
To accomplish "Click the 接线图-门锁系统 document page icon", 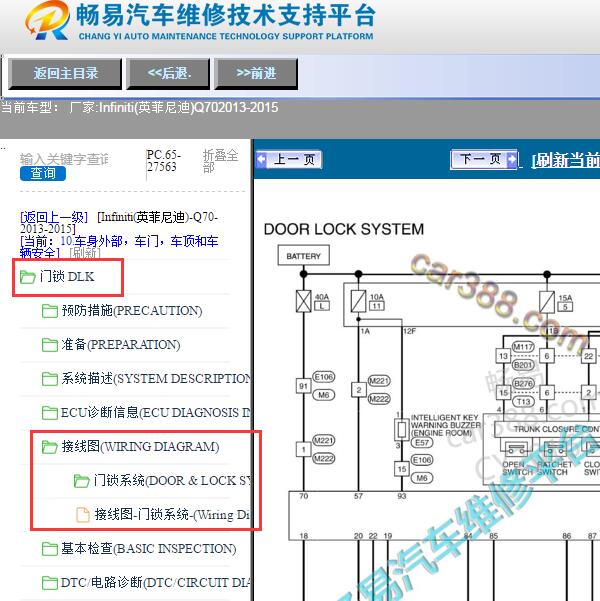I will [x=82, y=515].
